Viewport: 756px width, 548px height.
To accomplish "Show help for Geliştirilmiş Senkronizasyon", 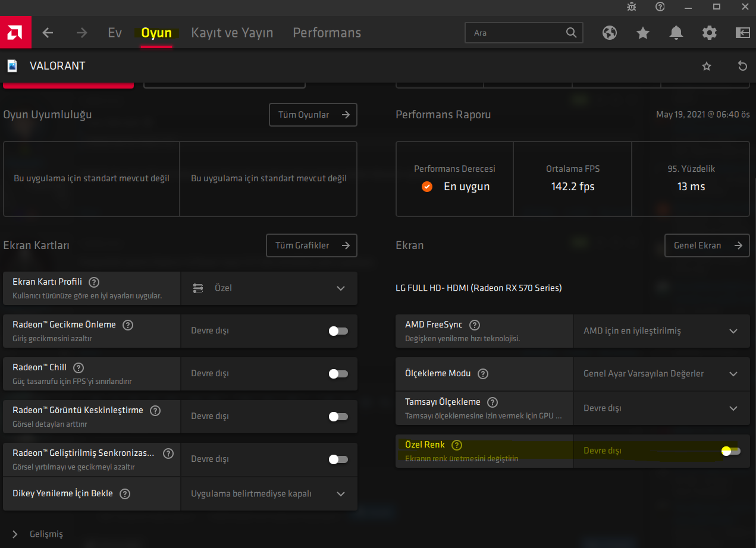I will coord(168,453).
